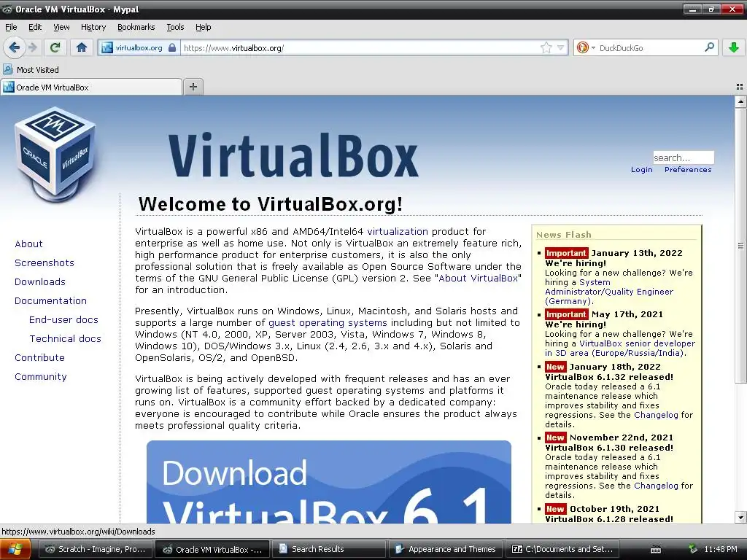Click the page scrollbar down arrow
This screenshot has width=747, height=560.
pyautogui.click(x=740, y=517)
